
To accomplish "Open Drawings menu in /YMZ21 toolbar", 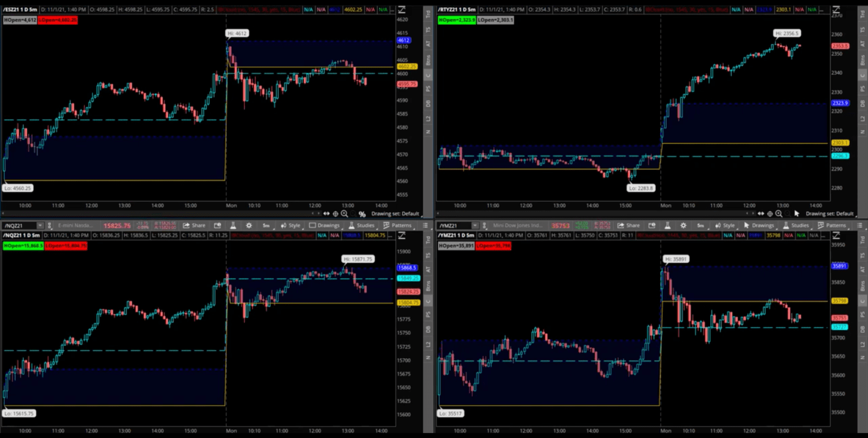I will pyautogui.click(x=759, y=225).
